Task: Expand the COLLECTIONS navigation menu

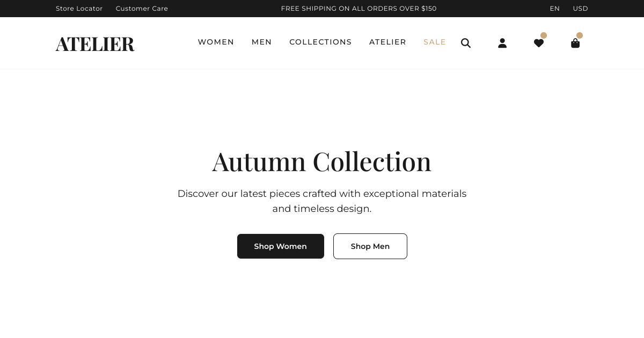Action: click(x=320, y=42)
